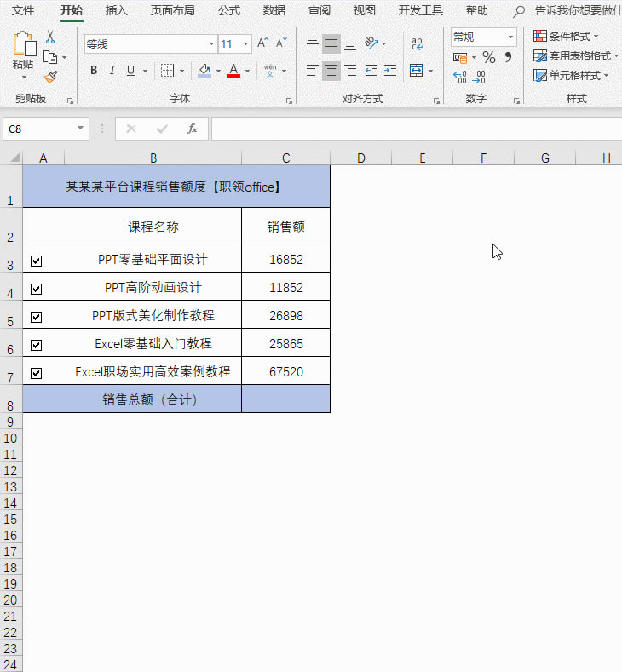Select column D header

361,158
